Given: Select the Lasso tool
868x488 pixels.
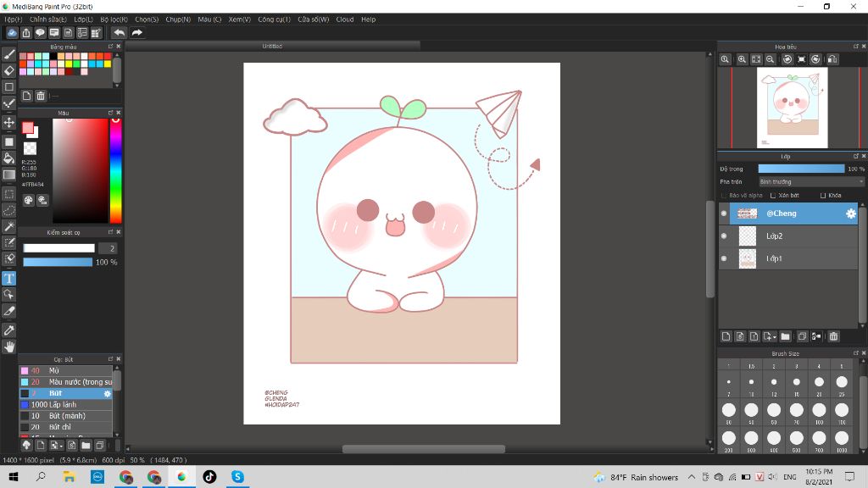Looking at the screenshot, I should [x=8, y=210].
